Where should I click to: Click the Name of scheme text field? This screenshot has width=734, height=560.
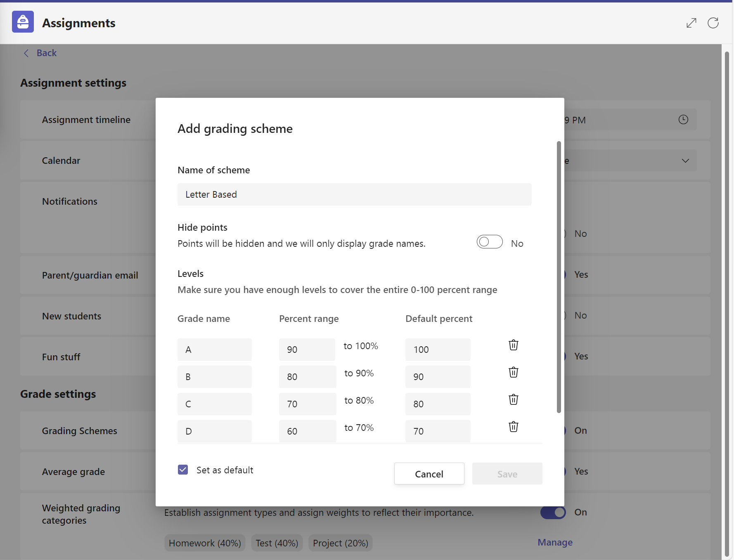[x=354, y=194]
